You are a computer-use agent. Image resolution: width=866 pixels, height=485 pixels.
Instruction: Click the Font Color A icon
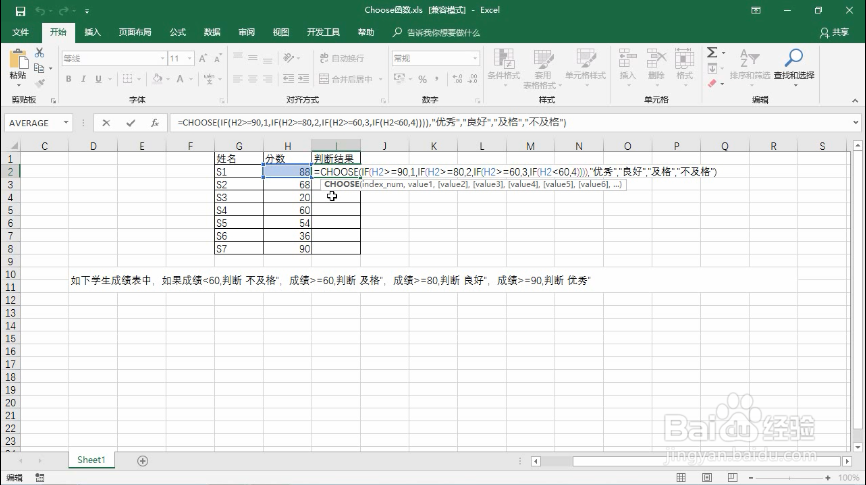179,79
